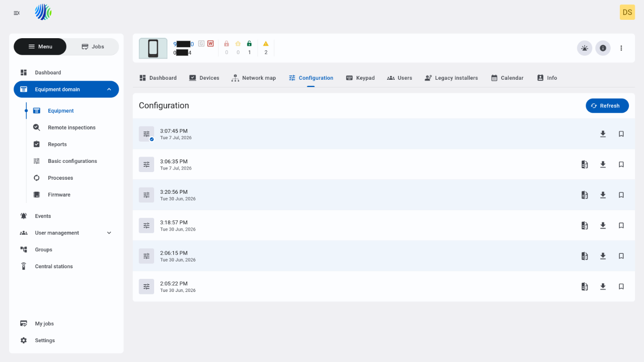Download the 2:06:15 PM configuration

pyautogui.click(x=603, y=256)
